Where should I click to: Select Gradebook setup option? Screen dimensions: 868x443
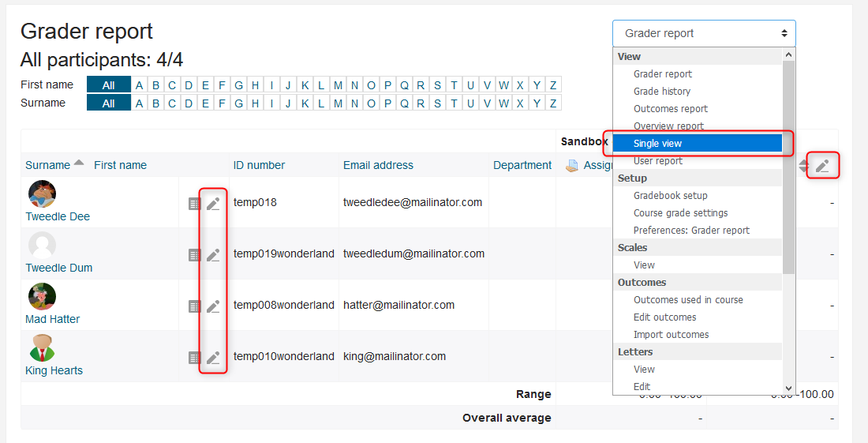(670, 196)
